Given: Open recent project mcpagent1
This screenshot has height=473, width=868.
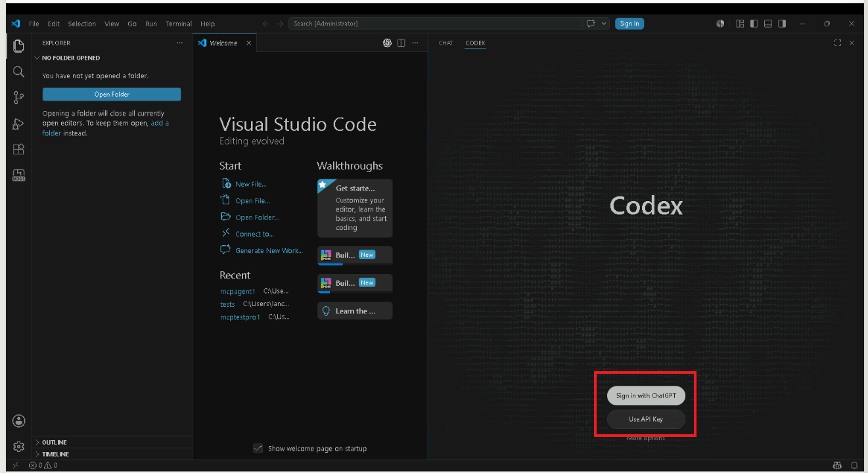Looking at the screenshot, I should pyautogui.click(x=237, y=291).
